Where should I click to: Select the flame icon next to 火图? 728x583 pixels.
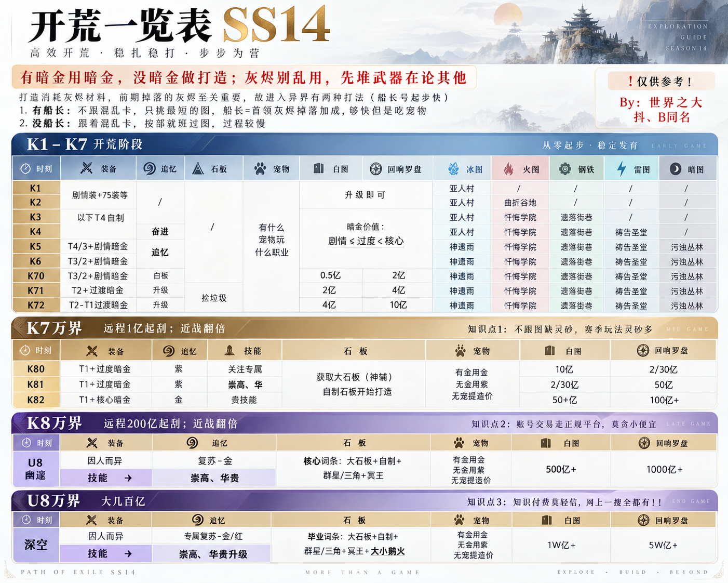(x=509, y=169)
